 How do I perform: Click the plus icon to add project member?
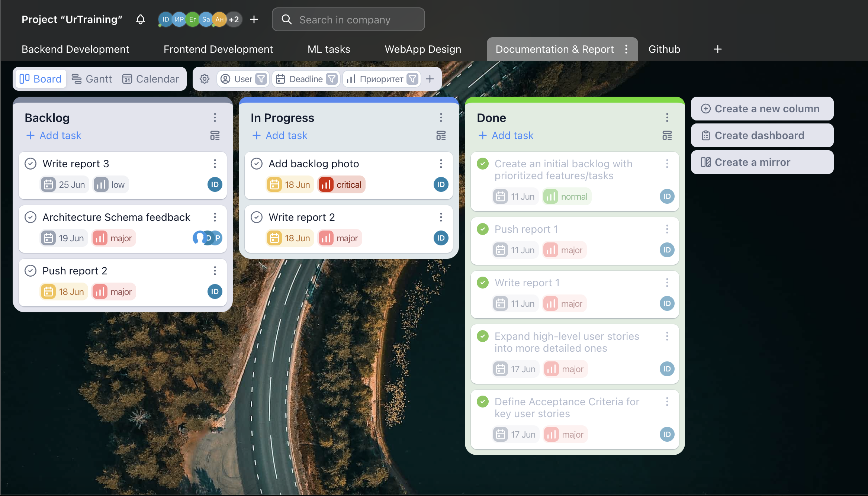coord(254,19)
